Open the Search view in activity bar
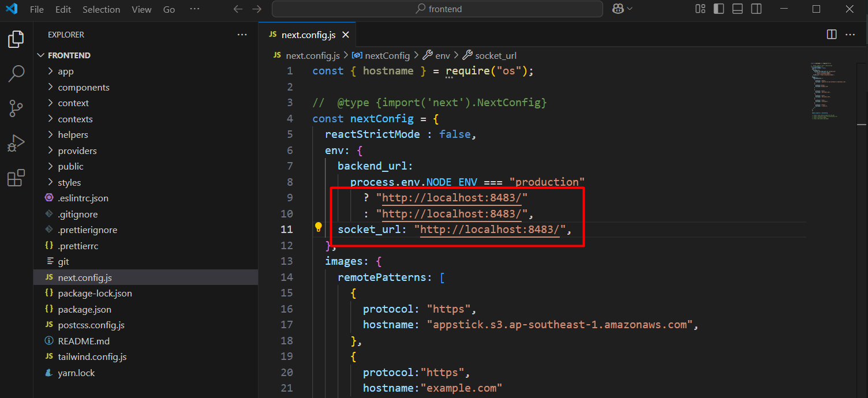 pyautogui.click(x=16, y=74)
